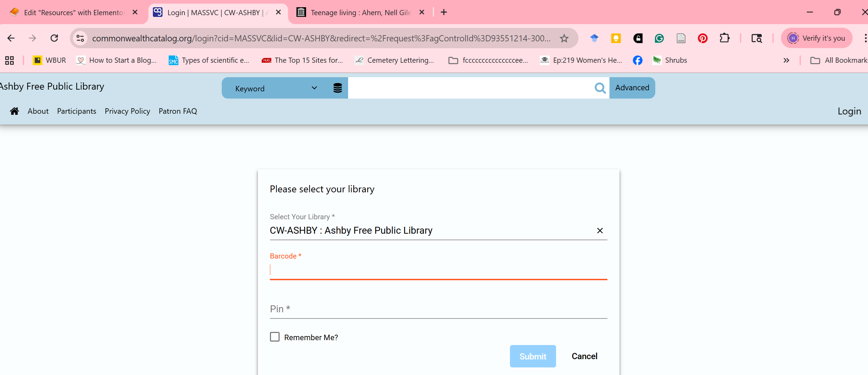This screenshot has height=375, width=868.
Task: Open the Pinterest extension icon
Action: coord(703,38)
